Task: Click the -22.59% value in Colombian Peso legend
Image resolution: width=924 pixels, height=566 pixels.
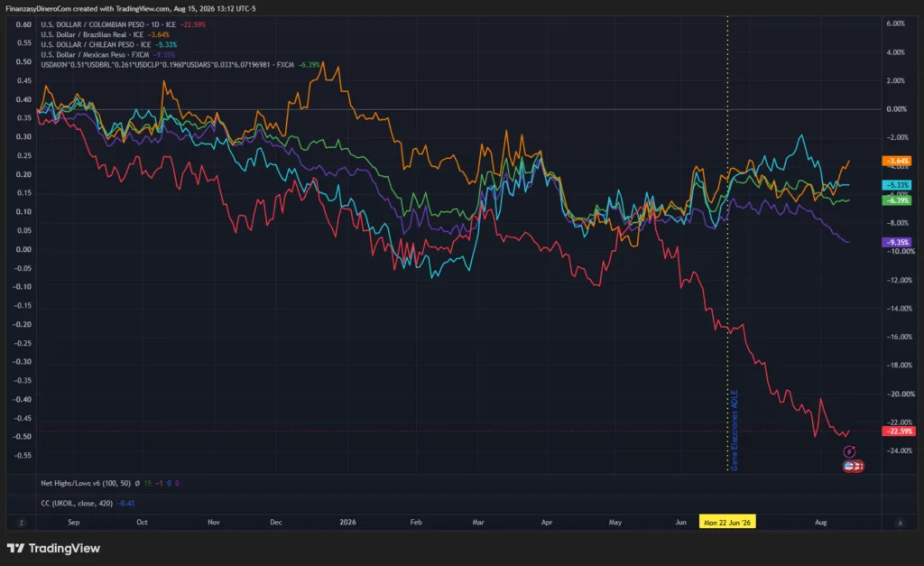Action: click(x=193, y=24)
